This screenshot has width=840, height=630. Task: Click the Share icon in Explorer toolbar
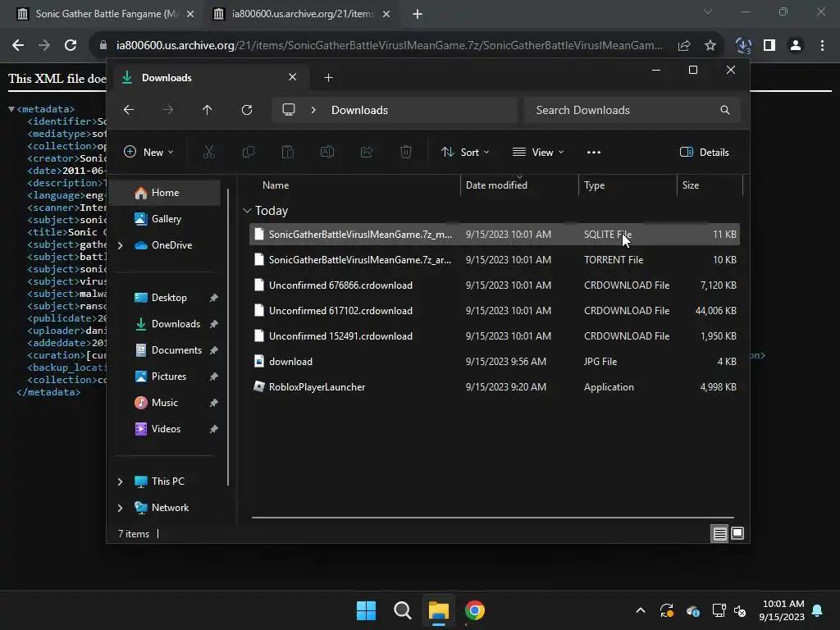click(367, 152)
